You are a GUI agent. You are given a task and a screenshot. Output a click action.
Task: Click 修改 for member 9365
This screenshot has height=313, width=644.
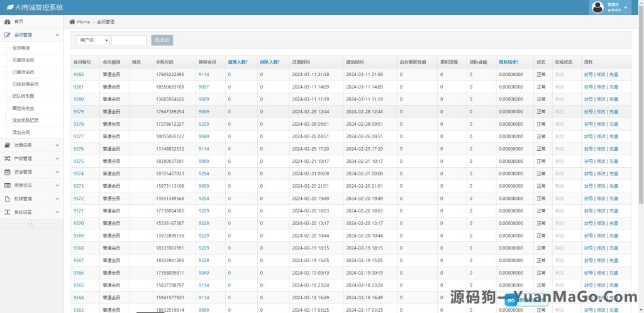(601, 285)
